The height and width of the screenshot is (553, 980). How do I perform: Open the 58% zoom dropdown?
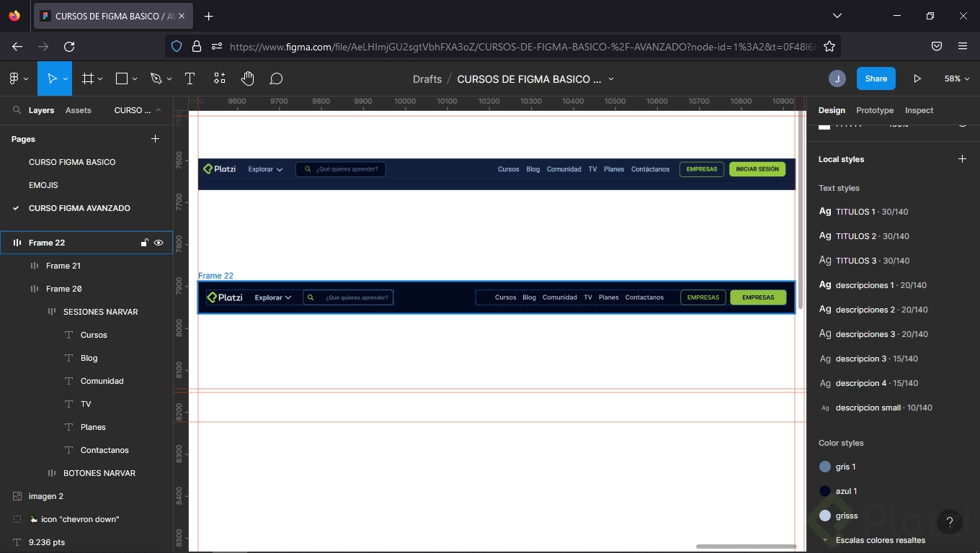pyautogui.click(x=957, y=78)
